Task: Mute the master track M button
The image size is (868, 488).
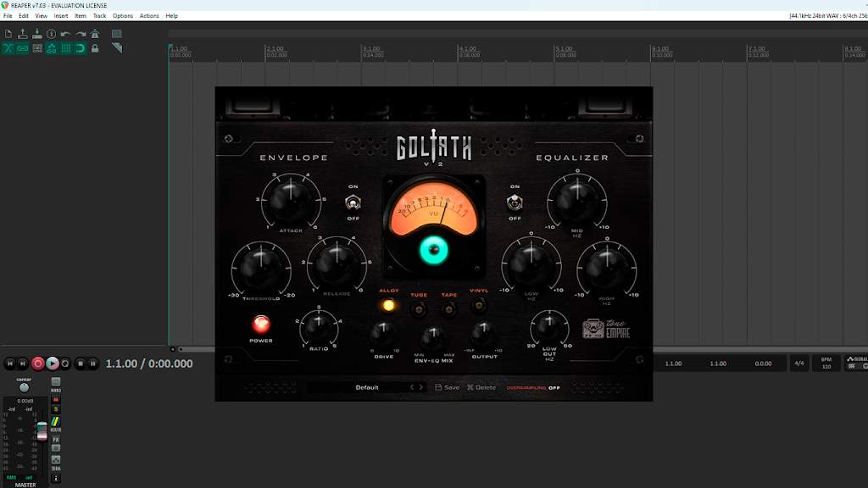Action: point(56,400)
